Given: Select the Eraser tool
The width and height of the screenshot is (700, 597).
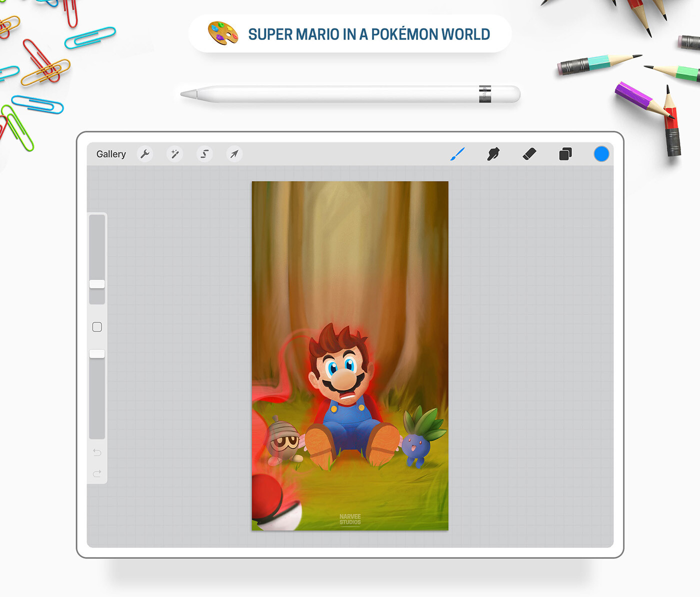Looking at the screenshot, I should 529,154.
